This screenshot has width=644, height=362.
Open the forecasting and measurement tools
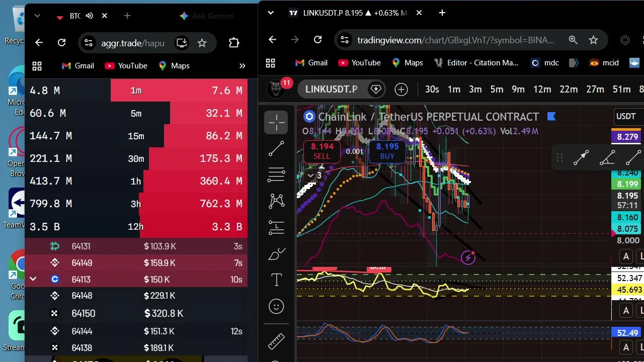coord(276,227)
